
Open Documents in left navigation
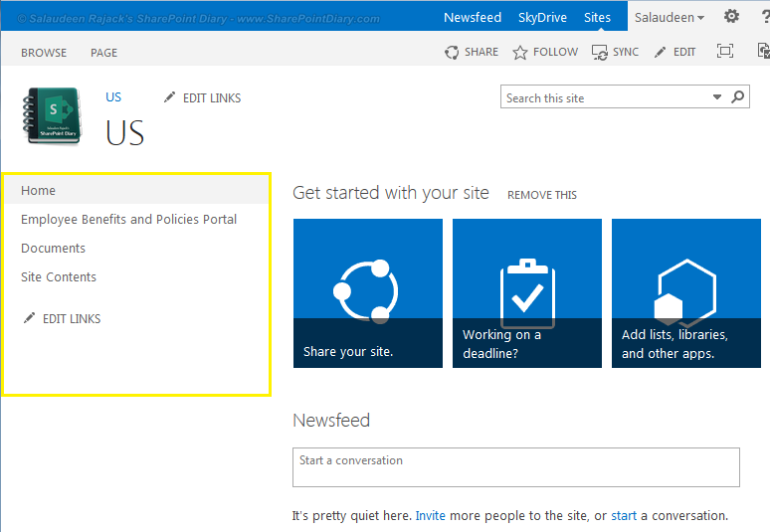53,249
